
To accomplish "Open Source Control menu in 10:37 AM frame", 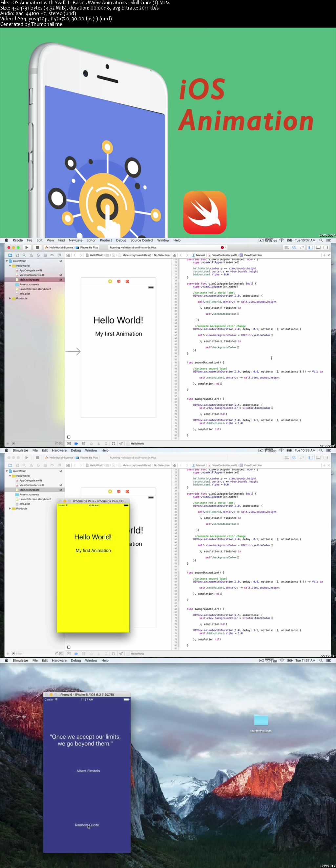I will tap(141, 240).
